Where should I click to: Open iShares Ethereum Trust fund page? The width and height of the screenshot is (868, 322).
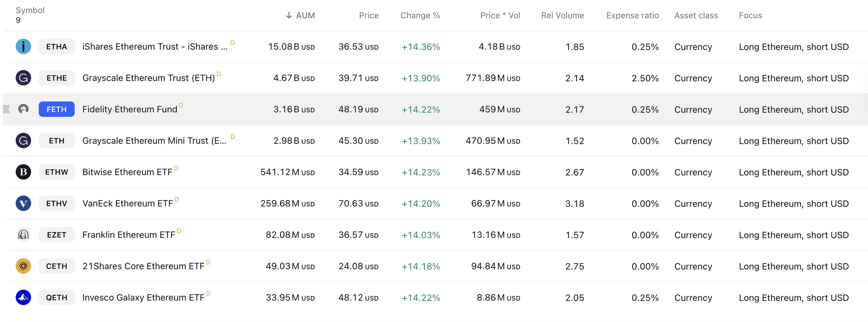tap(155, 46)
